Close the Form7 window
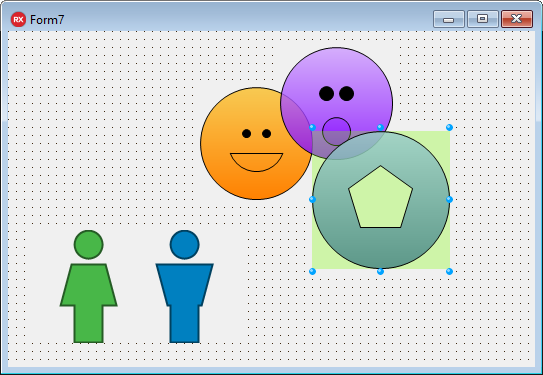The image size is (543, 375). coord(517,19)
